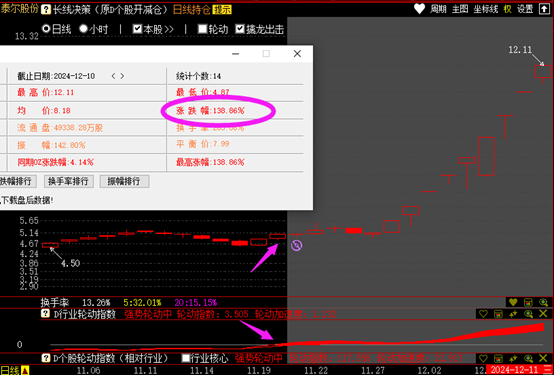This screenshot has height=375, width=554.
Task: Open the help icon for D个股轮动指数
Action: [x=46, y=358]
